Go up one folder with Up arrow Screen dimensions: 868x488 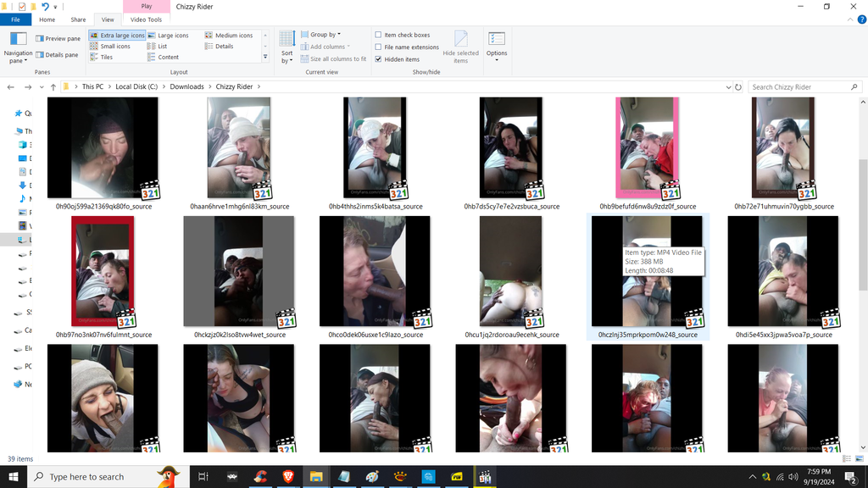53,86
